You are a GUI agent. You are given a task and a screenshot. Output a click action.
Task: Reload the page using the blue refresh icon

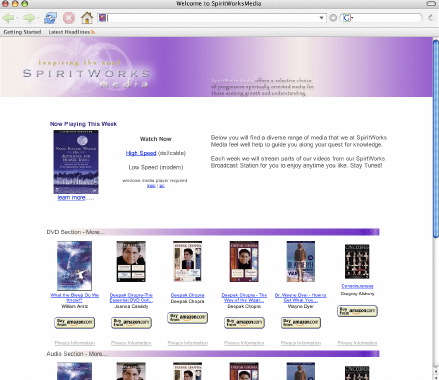click(x=50, y=18)
